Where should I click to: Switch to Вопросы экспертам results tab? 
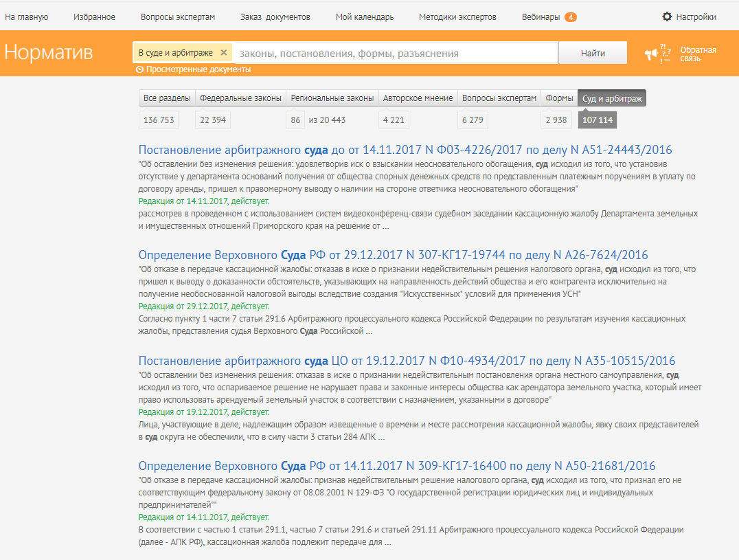(x=499, y=98)
